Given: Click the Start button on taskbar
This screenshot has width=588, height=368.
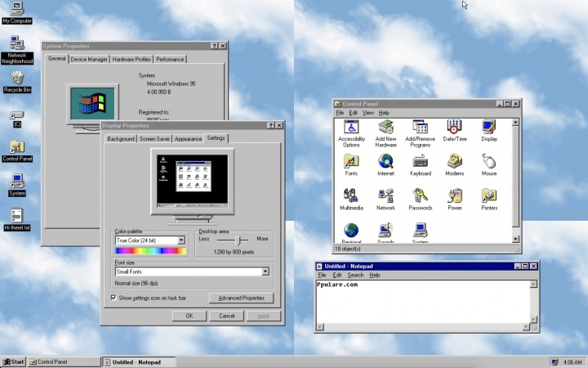Looking at the screenshot, I should point(14,361).
